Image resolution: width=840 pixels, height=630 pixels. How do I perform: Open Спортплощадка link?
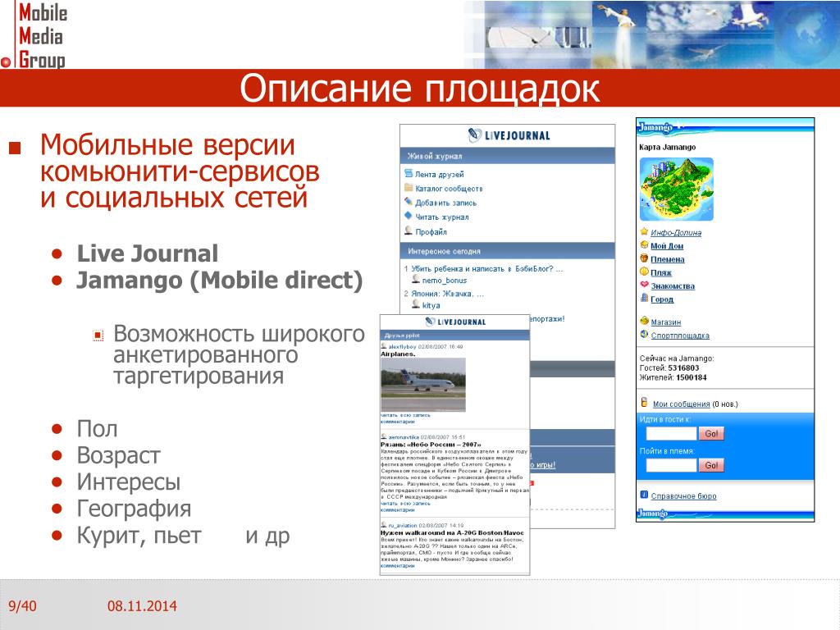[x=680, y=336]
